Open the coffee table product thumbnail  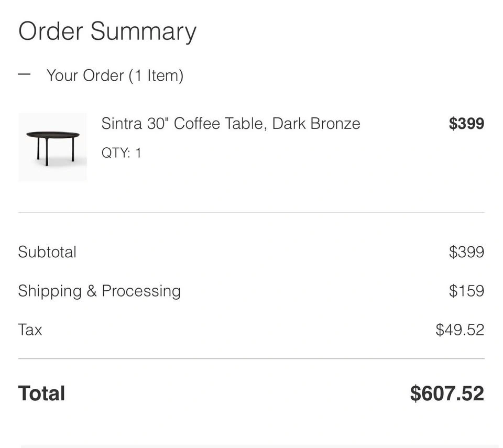52,147
